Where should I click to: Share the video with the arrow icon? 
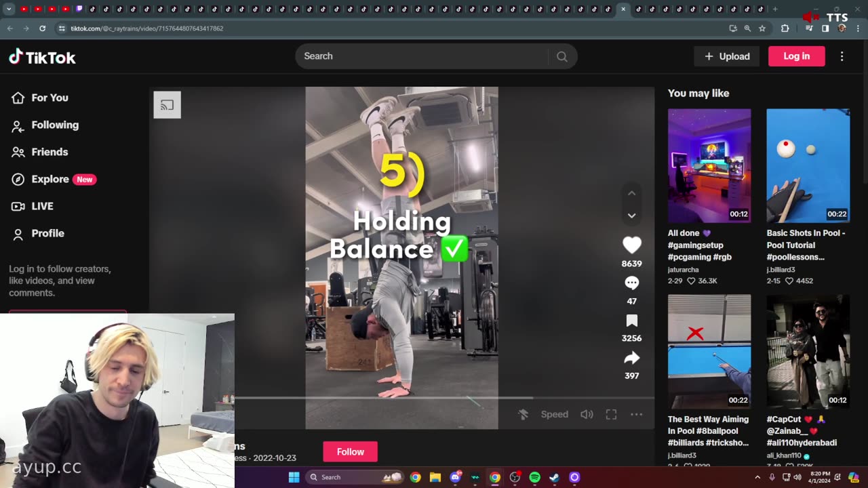[631, 358]
